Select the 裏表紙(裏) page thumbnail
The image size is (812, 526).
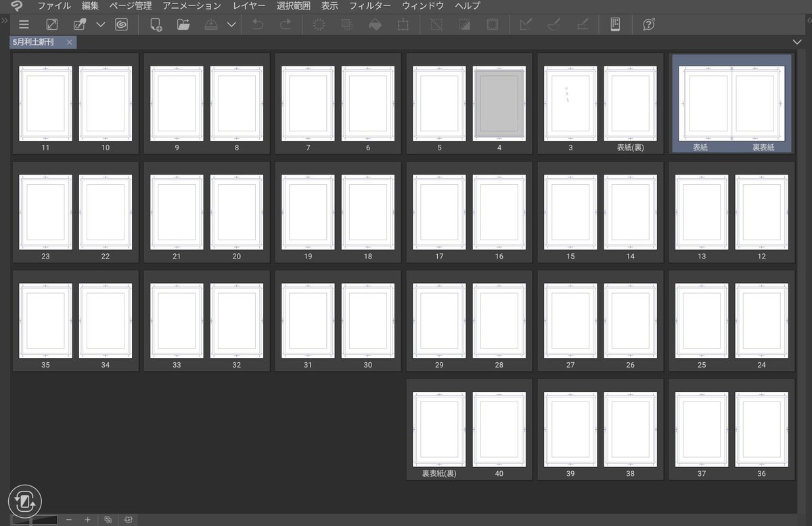pyautogui.click(x=439, y=430)
